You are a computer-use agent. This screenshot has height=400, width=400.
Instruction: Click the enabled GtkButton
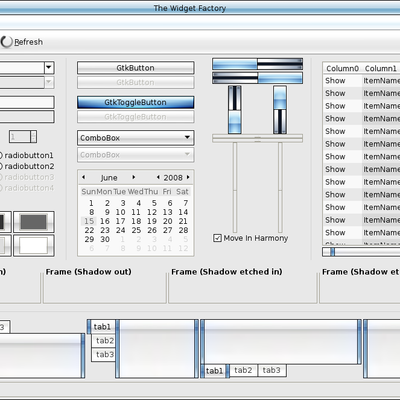135,68
